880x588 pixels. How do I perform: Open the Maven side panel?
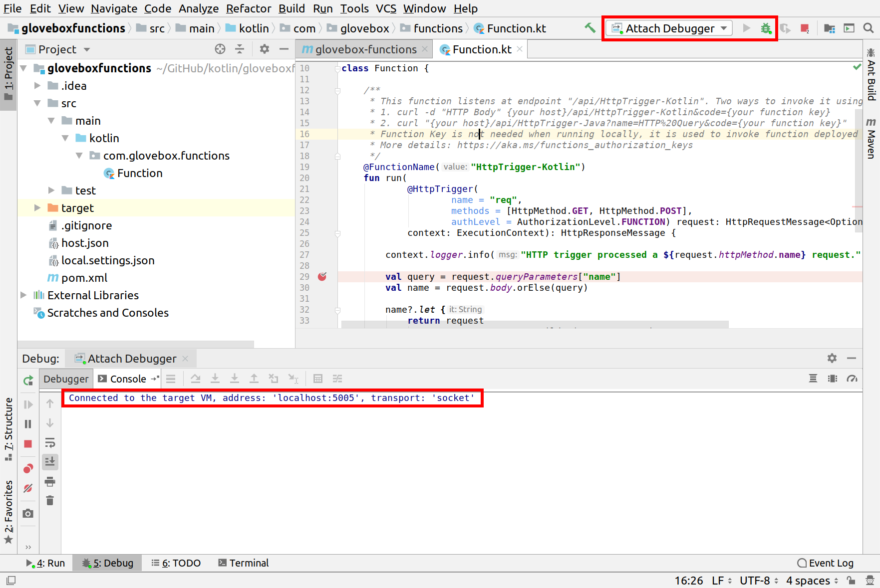pyautogui.click(x=871, y=138)
